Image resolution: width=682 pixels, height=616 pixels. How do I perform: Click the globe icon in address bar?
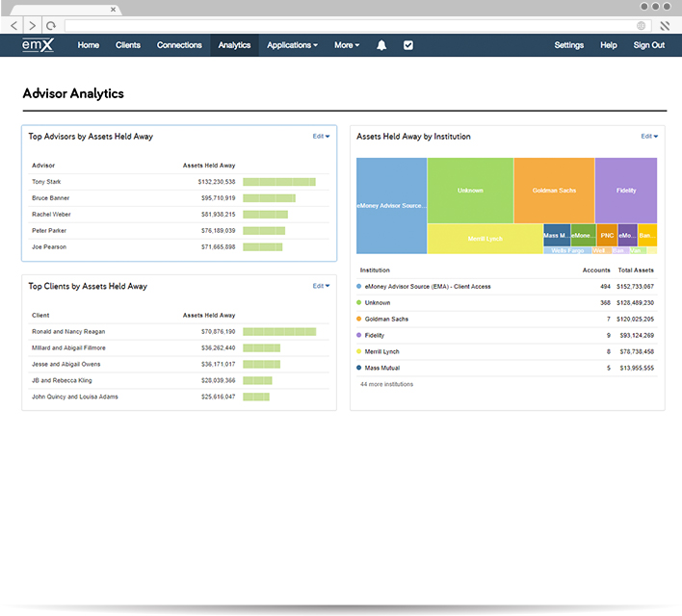point(642,26)
